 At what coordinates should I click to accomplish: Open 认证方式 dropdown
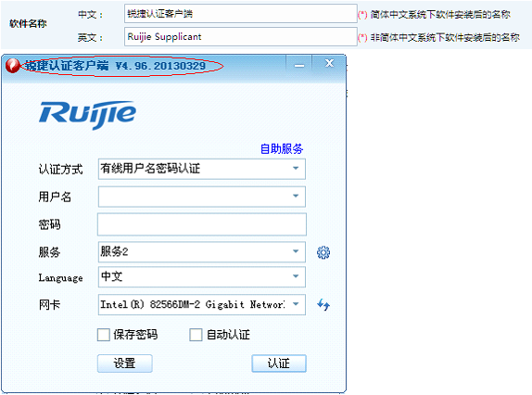(202, 169)
